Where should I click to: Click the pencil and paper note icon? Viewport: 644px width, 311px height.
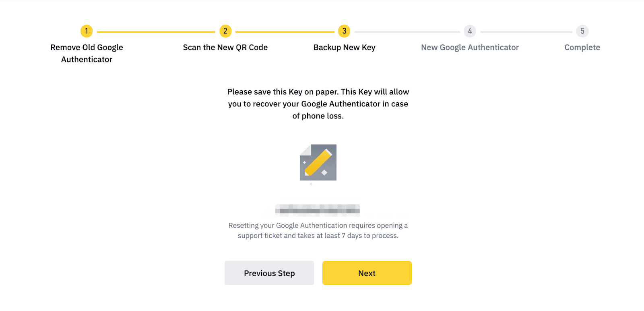pyautogui.click(x=318, y=162)
